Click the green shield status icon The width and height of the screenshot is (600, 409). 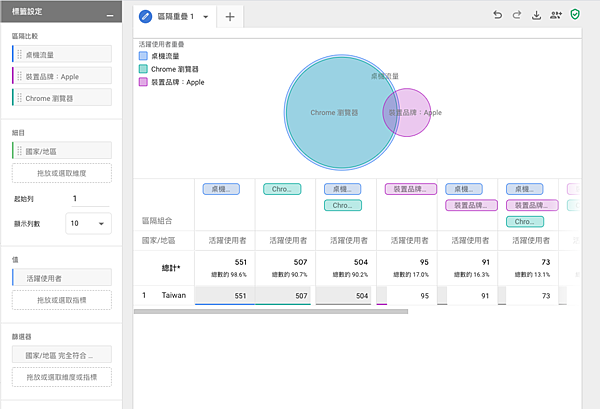click(575, 15)
